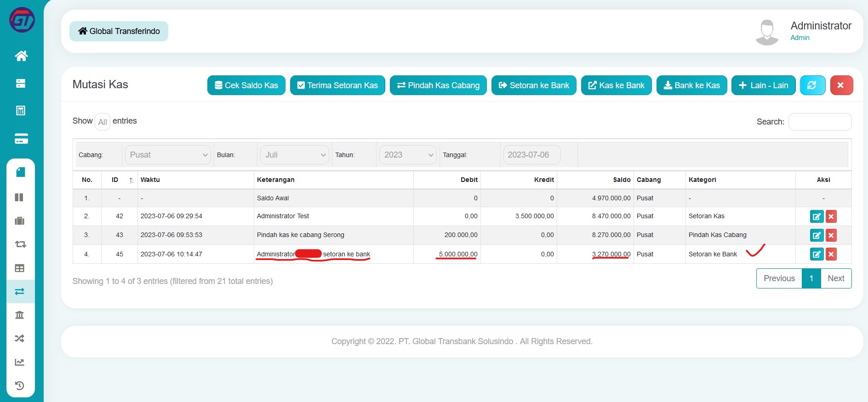Click the debit value 200.000,00

pyautogui.click(x=461, y=235)
